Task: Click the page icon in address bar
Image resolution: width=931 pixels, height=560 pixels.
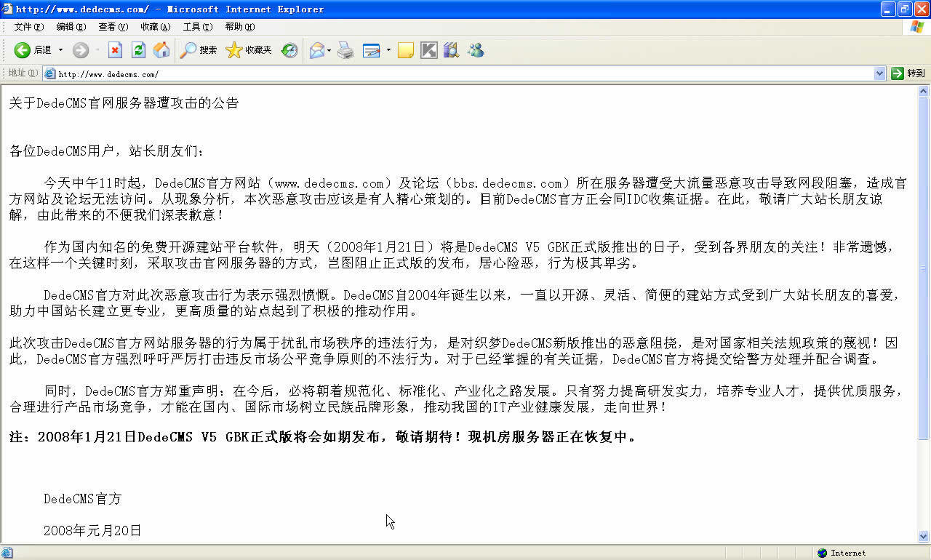Action: [49, 73]
